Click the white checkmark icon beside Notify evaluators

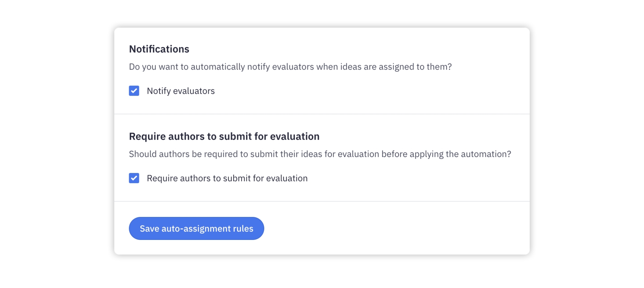[x=134, y=91]
